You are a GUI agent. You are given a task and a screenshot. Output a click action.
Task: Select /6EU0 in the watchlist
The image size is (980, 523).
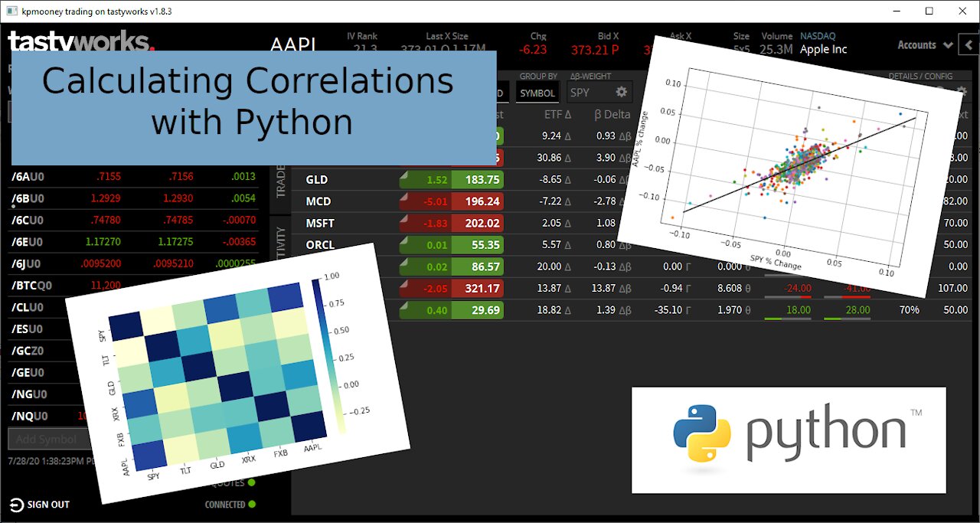[28, 242]
